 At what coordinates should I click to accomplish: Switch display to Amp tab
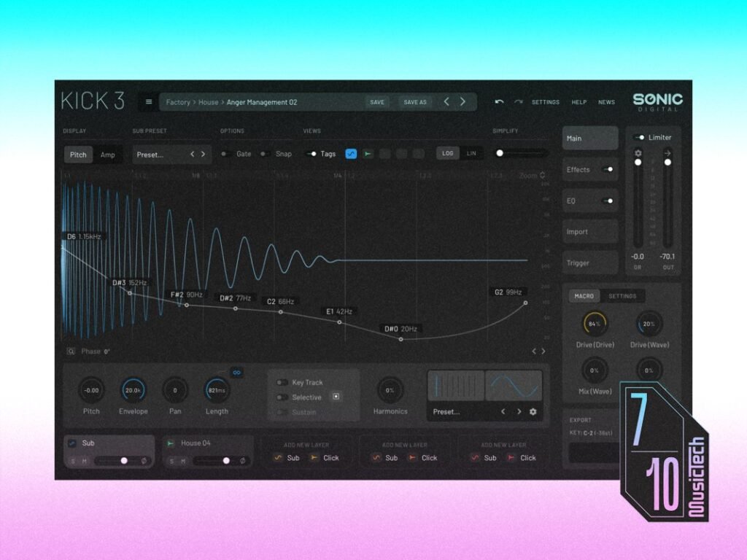[x=108, y=155]
